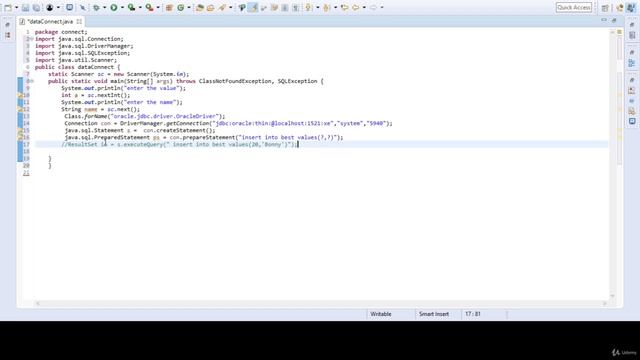Click the Open Task icon
Screen dimensions: 640x360
coord(211,7)
